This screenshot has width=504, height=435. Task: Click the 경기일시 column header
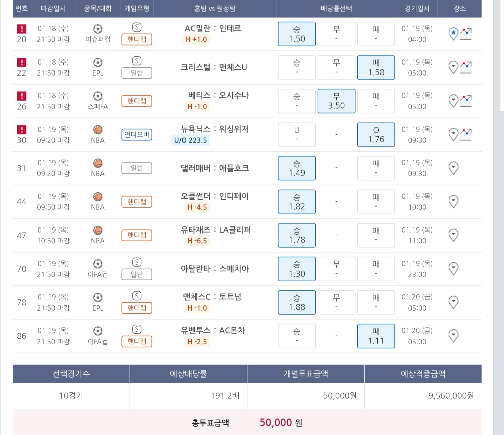point(417,8)
